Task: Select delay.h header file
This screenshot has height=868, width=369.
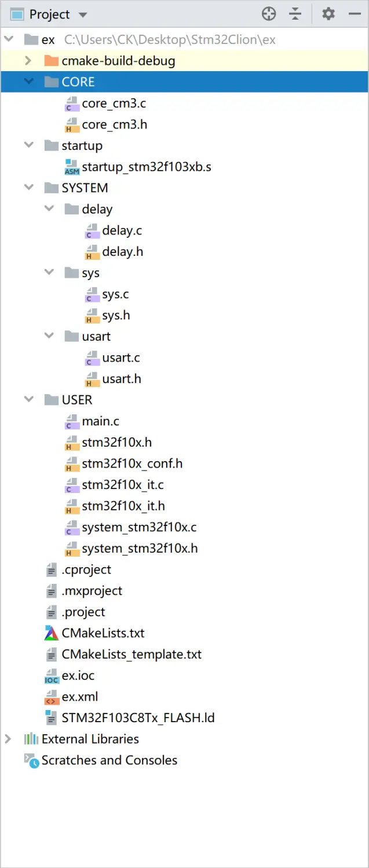Action: (122, 252)
